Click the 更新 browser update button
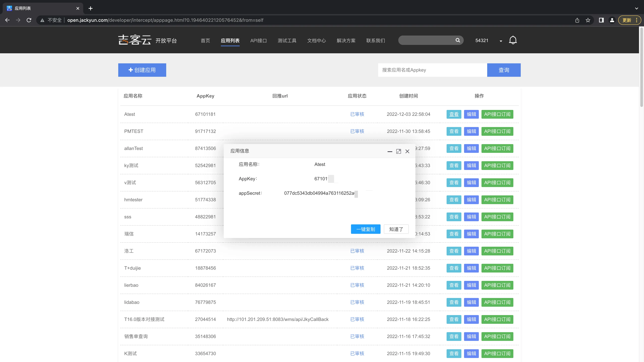 click(x=630, y=20)
